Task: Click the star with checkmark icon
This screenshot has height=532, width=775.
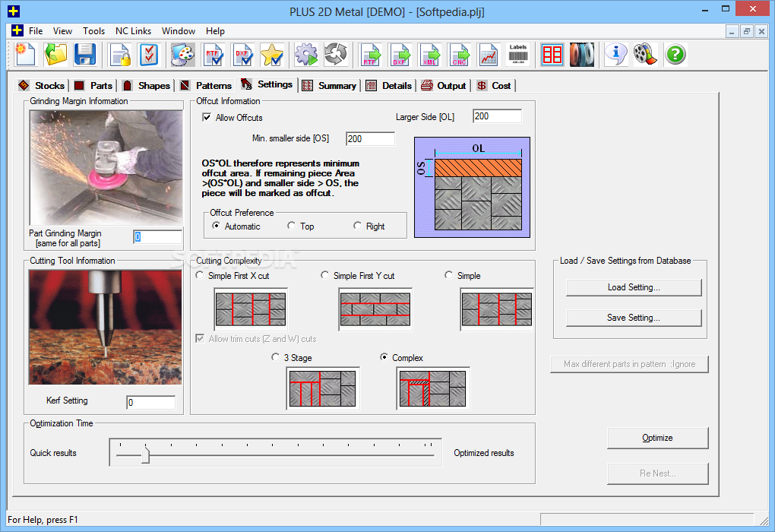Action: pos(272,55)
